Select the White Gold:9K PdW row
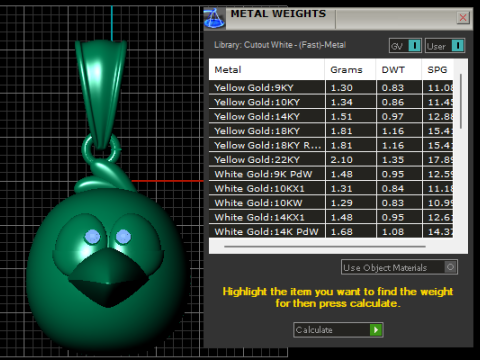Image resolution: width=480 pixels, height=360 pixels. 331,174
